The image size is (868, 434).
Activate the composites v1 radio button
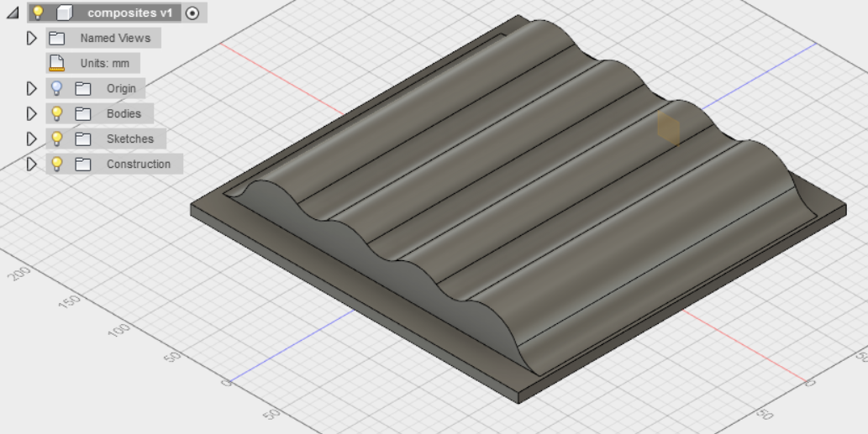(192, 13)
